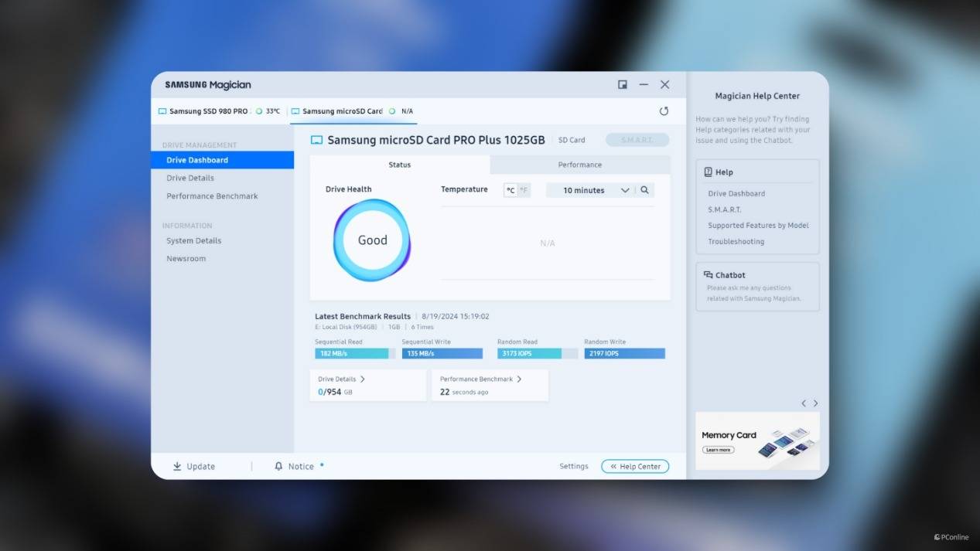Click the Update download icon

click(177, 467)
